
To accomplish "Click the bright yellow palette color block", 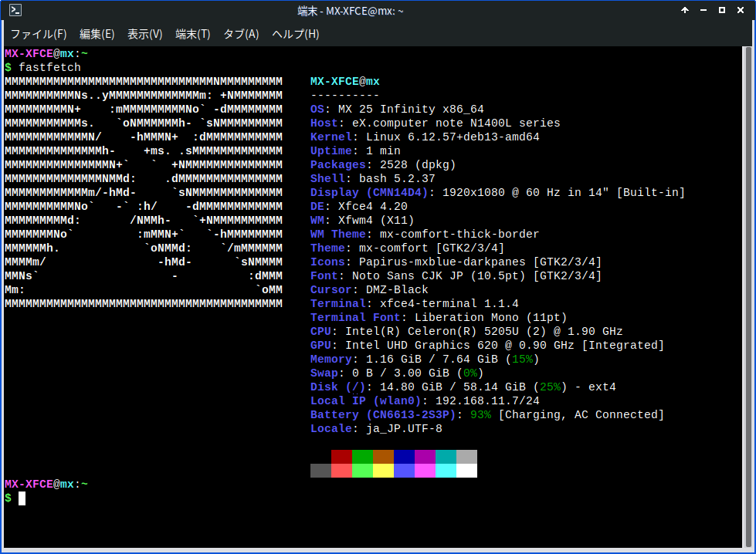I will 383,471.
